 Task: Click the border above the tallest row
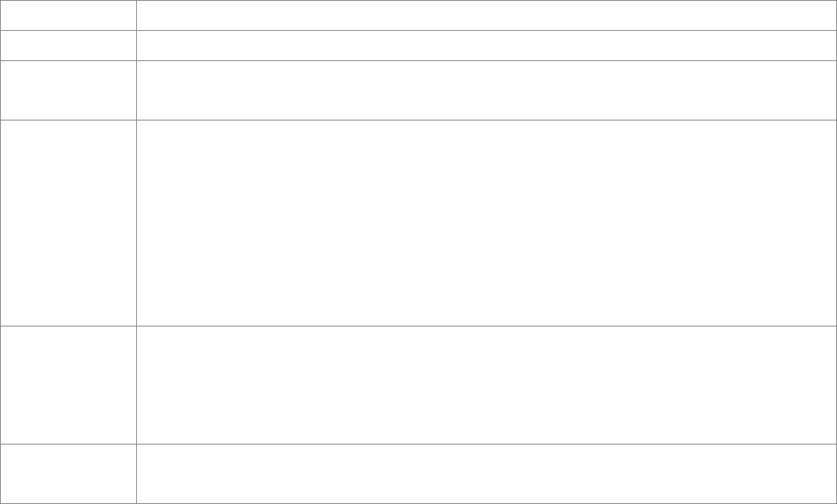[419, 120]
